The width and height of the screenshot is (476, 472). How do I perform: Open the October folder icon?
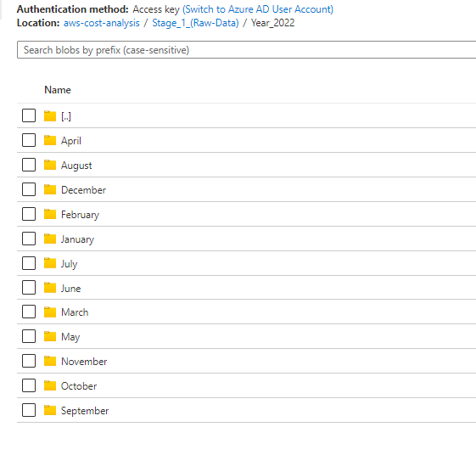(x=50, y=385)
